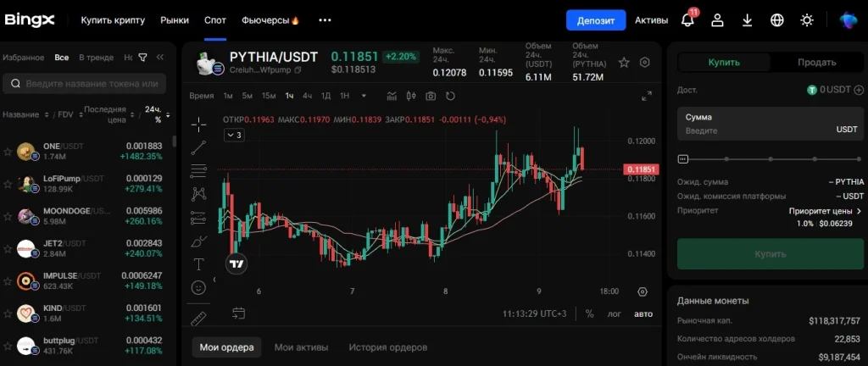Favorite the JET2/USDT star

[x=8, y=249]
